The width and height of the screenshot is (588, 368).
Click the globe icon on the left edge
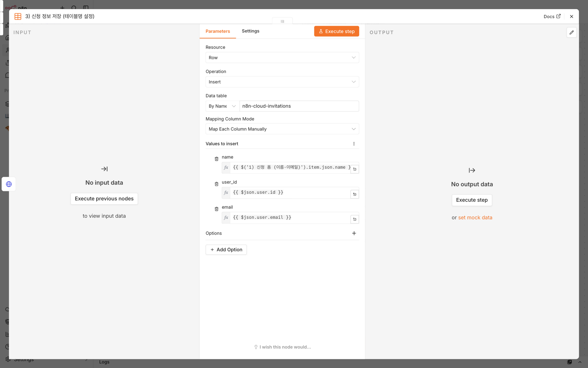tap(9, 184)
